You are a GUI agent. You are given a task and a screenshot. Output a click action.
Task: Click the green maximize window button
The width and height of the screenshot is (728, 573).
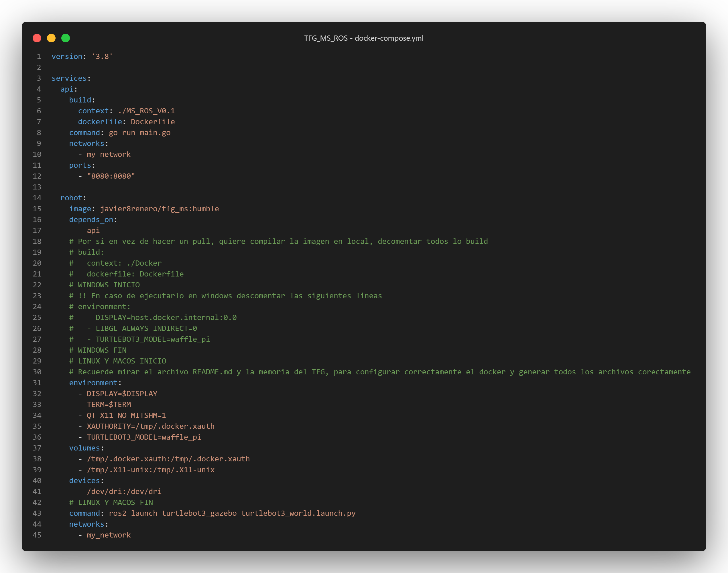(x=66, y=38)
